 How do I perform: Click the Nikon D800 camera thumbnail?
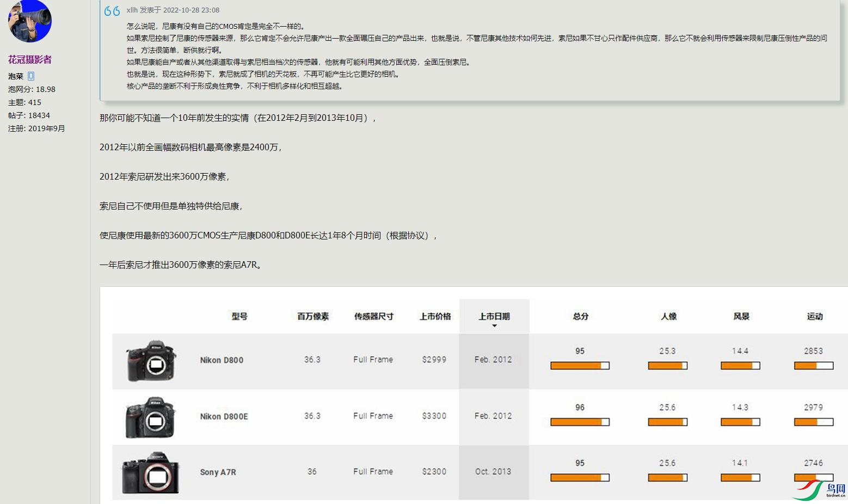(x=151, y=361)
